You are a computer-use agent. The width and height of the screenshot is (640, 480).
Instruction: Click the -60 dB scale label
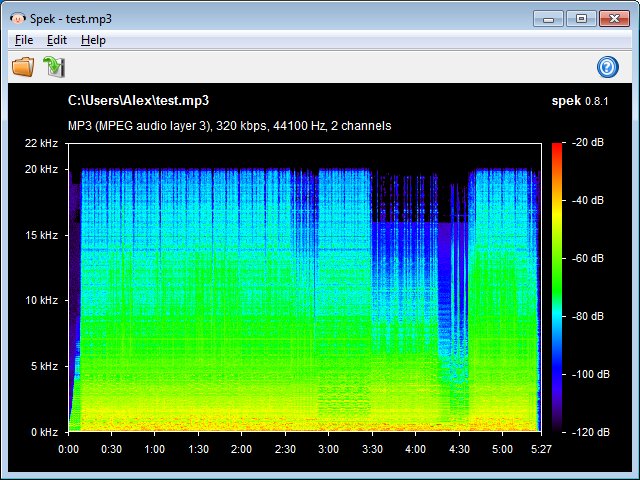[x=587, y=257]
